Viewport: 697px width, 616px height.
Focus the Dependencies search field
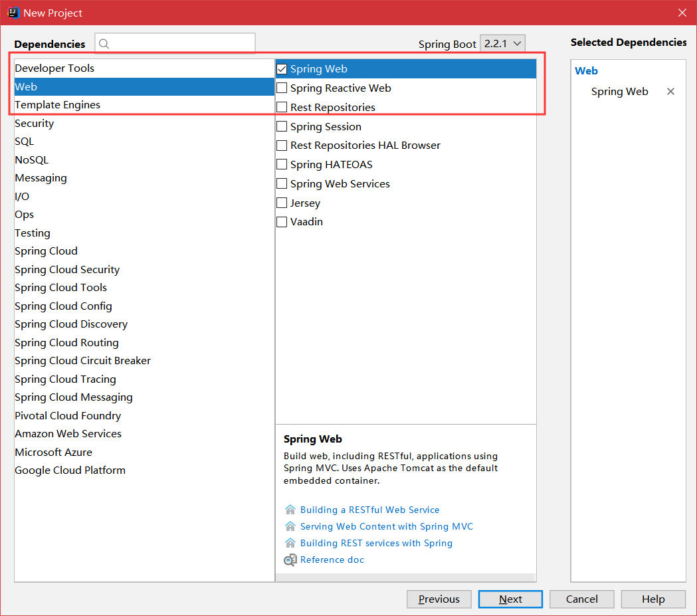point(175,43)
